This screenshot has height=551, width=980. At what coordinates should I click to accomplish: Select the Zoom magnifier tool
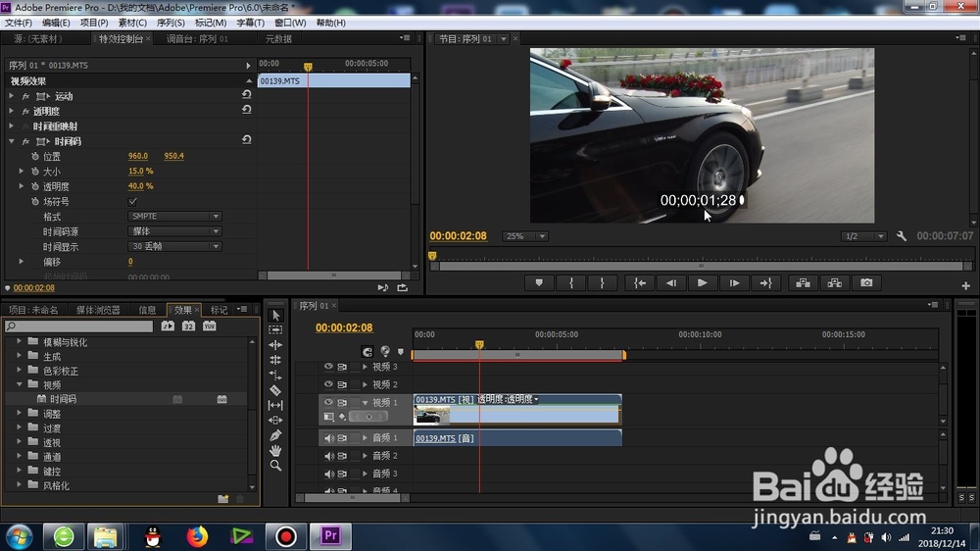pyautogui.click(x=275, y=466)
